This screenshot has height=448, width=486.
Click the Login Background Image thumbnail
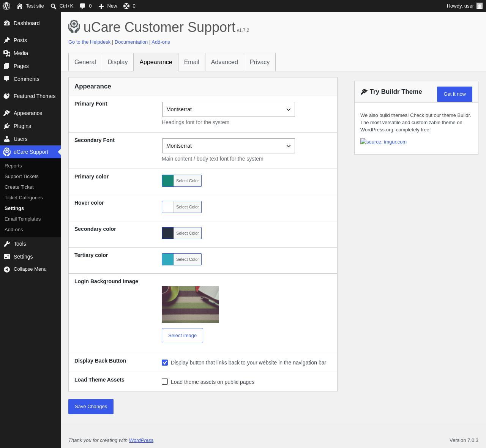coord(190,304)
